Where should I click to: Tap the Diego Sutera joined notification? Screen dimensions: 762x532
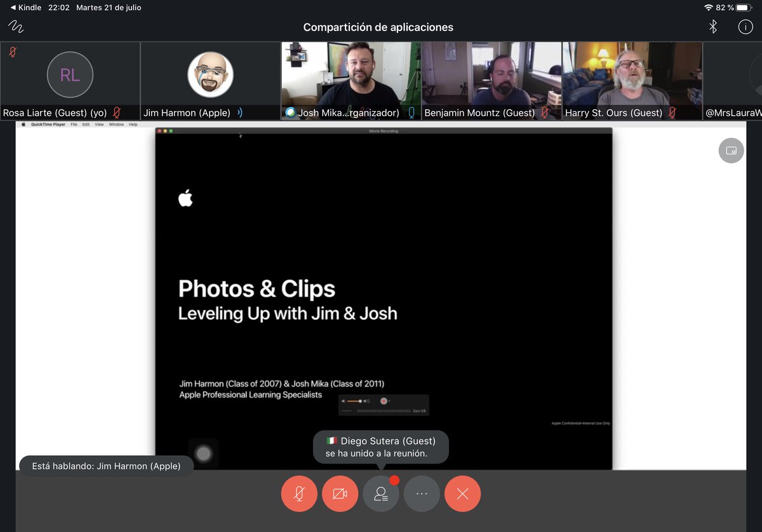click(x=381, y=447)
